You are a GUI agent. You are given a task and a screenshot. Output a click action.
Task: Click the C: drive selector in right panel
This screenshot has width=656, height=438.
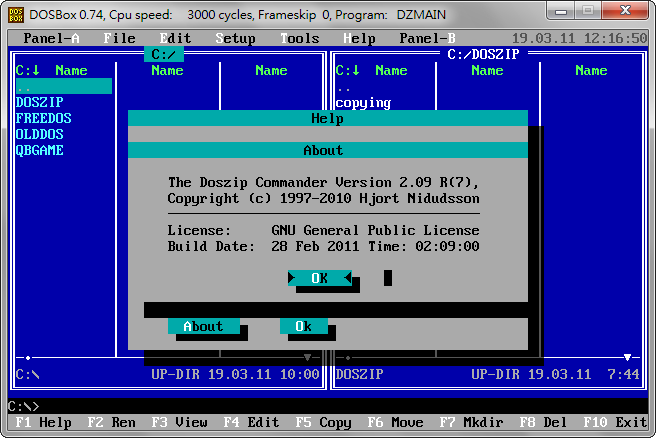click(x=348, y=70)
